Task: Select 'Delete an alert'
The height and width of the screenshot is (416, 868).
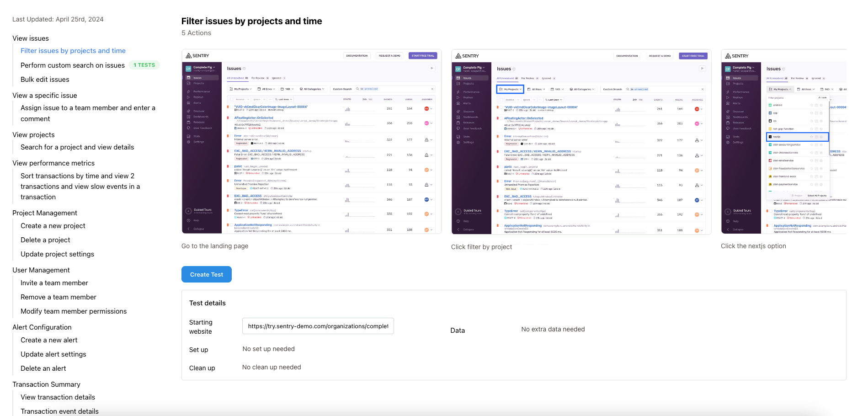Action: [x=43, y=368]
